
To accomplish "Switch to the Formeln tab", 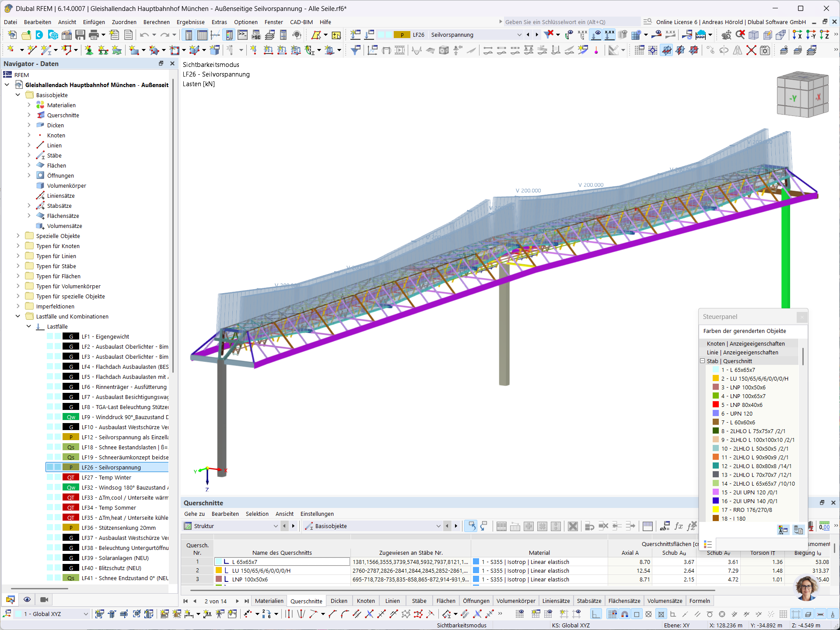I will click(700, 601).
